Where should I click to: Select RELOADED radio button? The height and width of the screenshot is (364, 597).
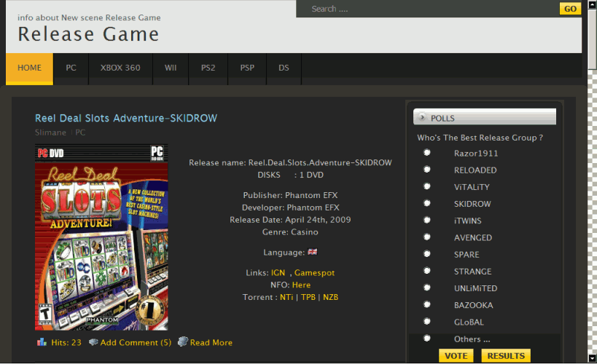click(427, 169)
